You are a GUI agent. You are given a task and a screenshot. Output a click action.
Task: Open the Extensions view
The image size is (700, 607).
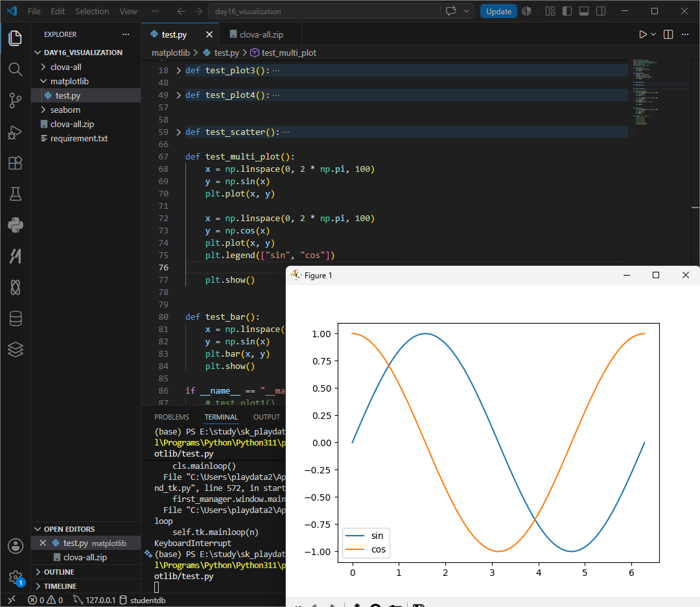[15, 163]
